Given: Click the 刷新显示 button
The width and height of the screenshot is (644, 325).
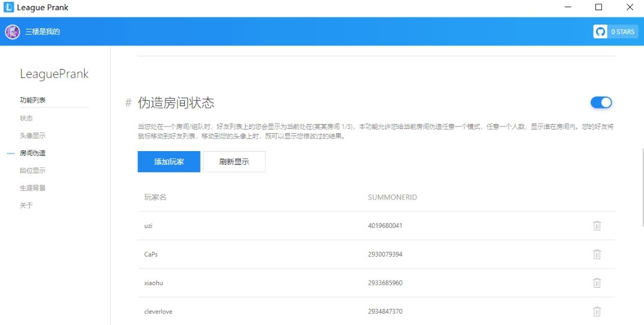Looking at the screenshot, I should click(234, 162).
